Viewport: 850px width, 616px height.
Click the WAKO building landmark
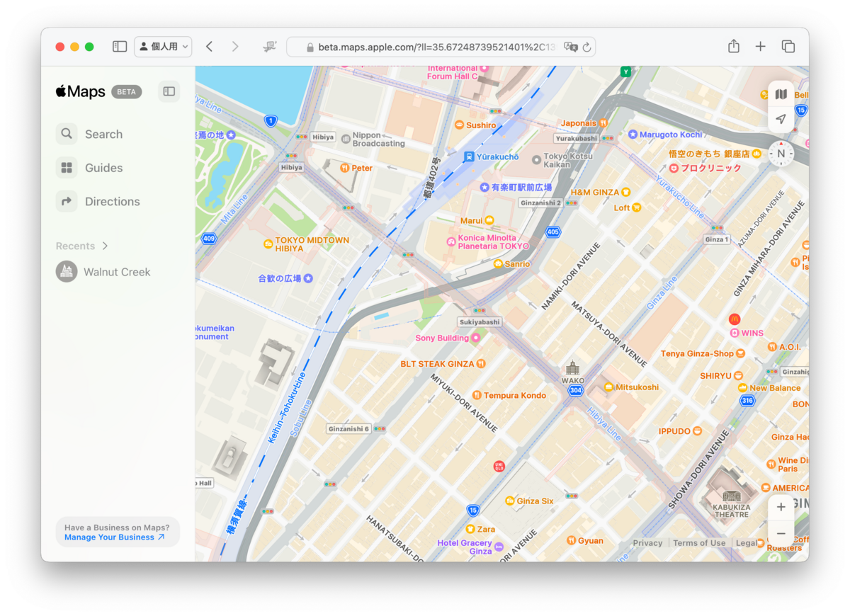[x=573, y=368]
